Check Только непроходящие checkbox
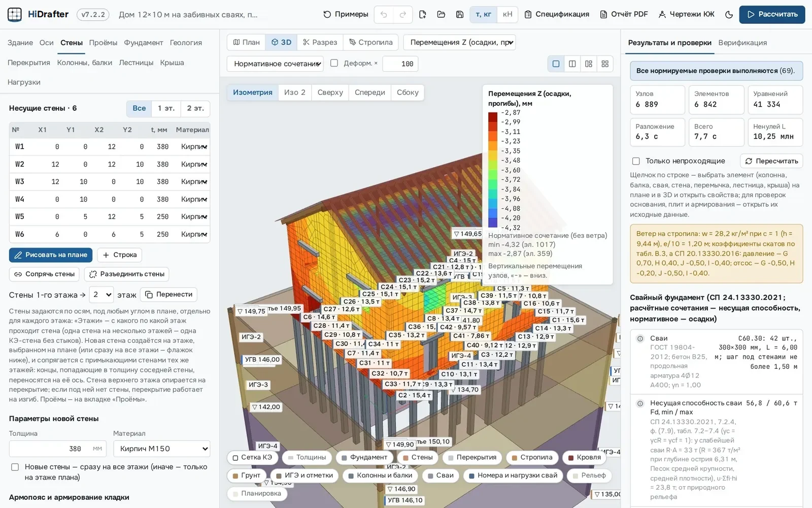The image size is (812, 508). point(635,161)
